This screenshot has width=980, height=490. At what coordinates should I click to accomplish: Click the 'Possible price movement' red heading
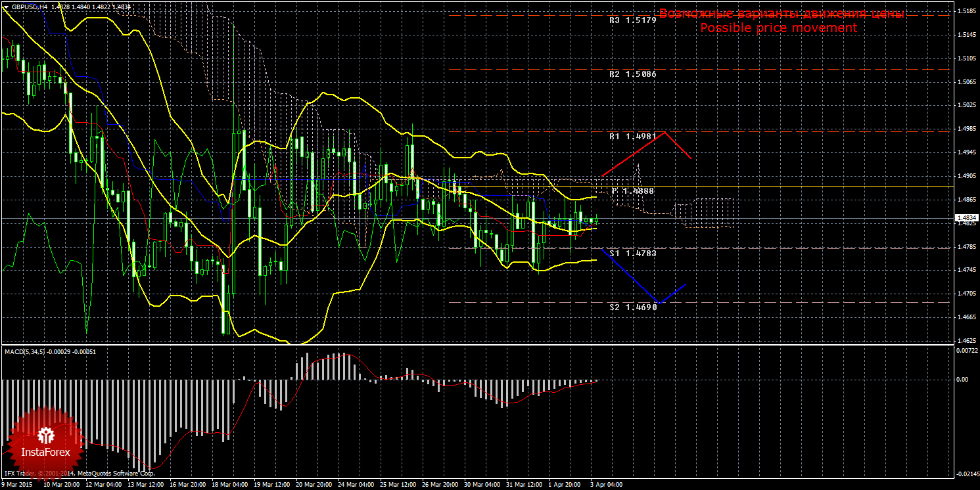tap(778, 28)
